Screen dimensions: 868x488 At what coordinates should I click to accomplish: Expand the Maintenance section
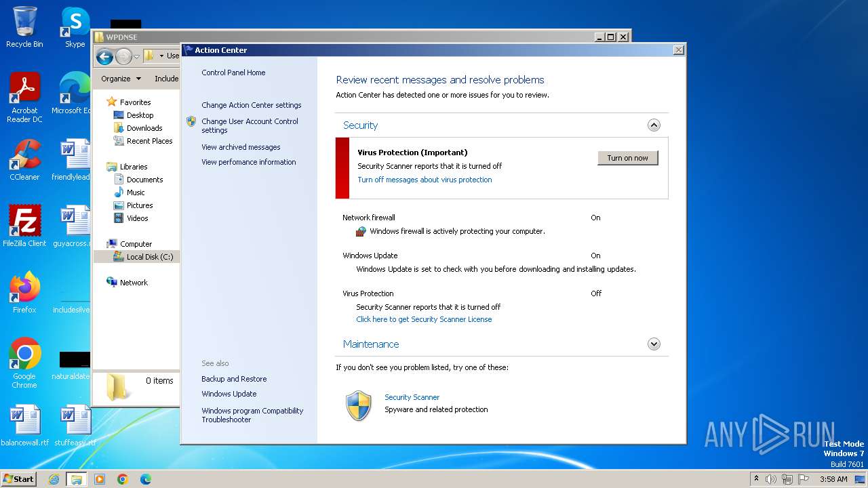click(654, 344)
